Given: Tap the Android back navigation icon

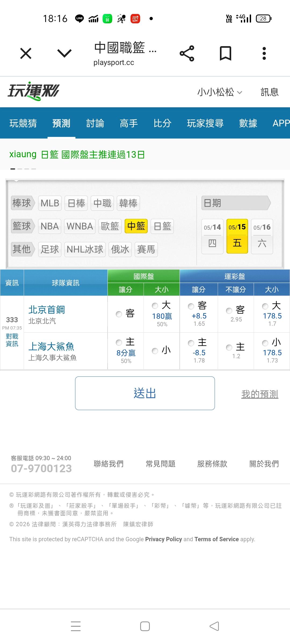Looking at the screenshot, I should pyautogui.click(x=214, y=626).
